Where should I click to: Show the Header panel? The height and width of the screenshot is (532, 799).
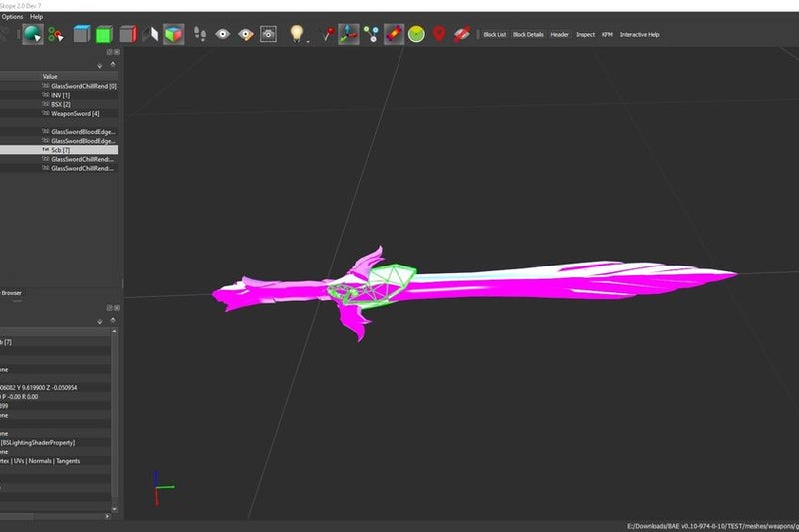point(559,35)
